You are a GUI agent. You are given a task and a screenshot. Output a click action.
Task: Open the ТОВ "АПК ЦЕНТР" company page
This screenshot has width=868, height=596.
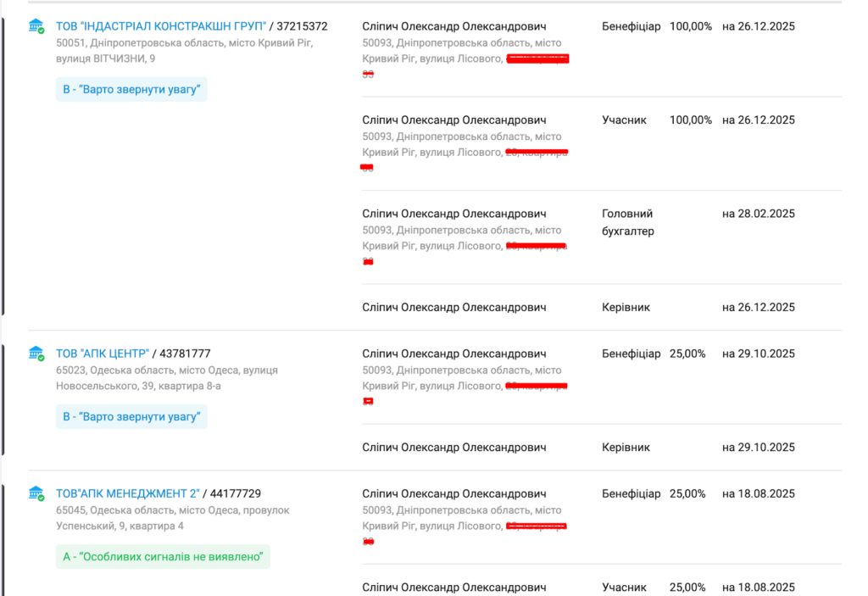pos(103,354)
